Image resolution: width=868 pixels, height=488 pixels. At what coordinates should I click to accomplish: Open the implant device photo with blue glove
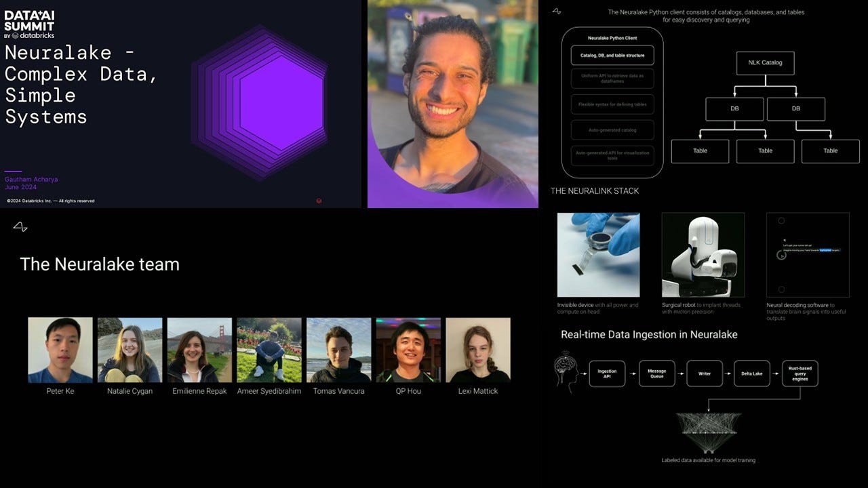599,255
